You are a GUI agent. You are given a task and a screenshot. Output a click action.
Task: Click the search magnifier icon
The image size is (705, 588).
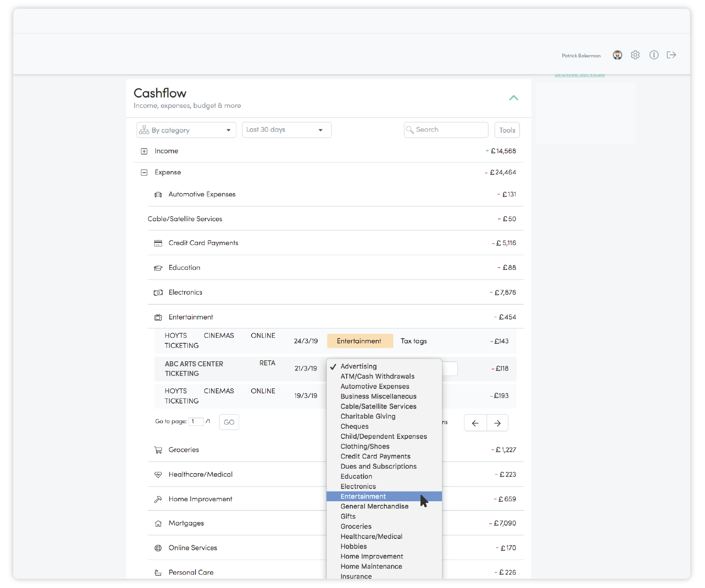tap(410, 130)
